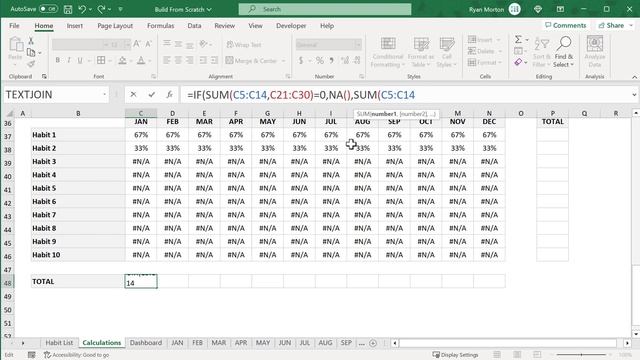Click the Borders icon

pos(101,60)
